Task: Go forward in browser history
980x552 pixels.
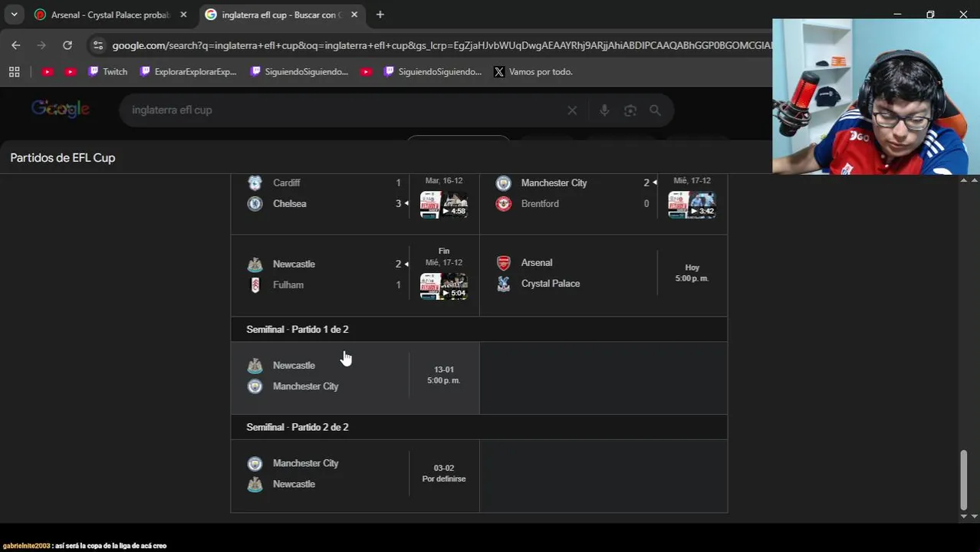Action: (41, 45)
